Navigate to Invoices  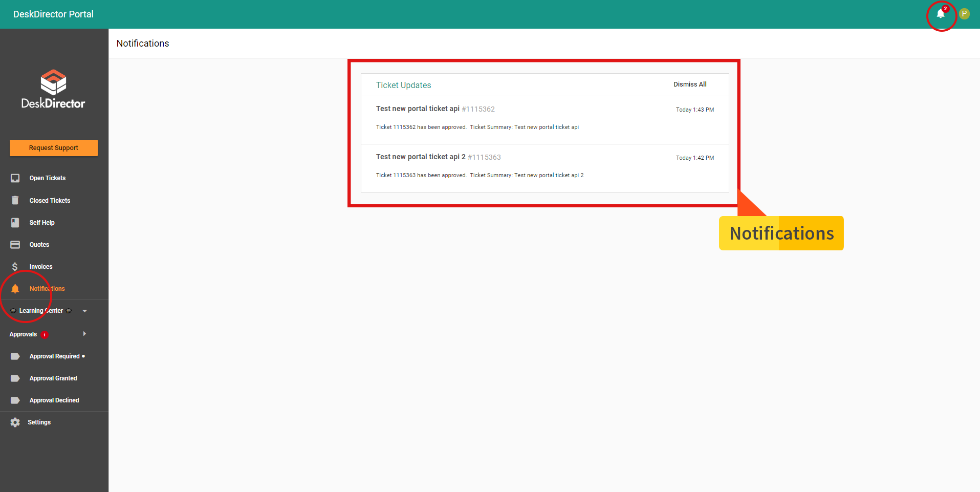point(41,267)
